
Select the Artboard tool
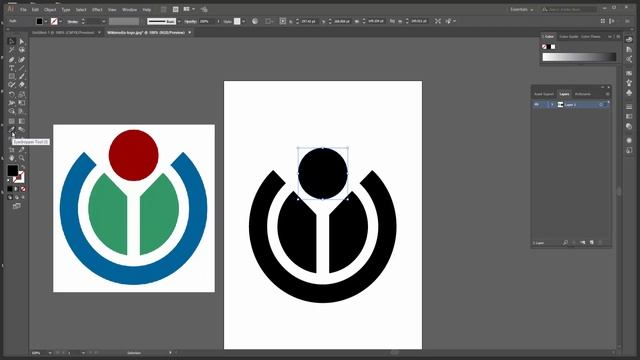[x=11, y=150]
